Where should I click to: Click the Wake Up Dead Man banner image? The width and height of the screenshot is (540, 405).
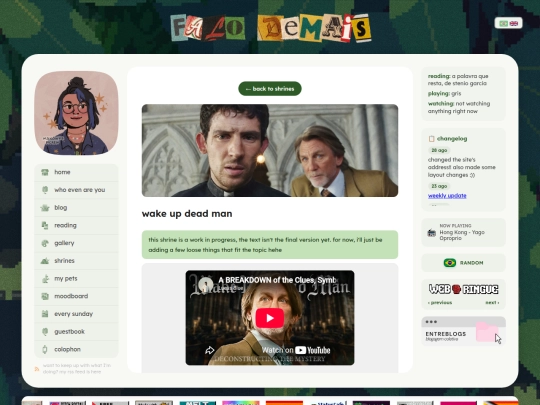click(270, 150)
